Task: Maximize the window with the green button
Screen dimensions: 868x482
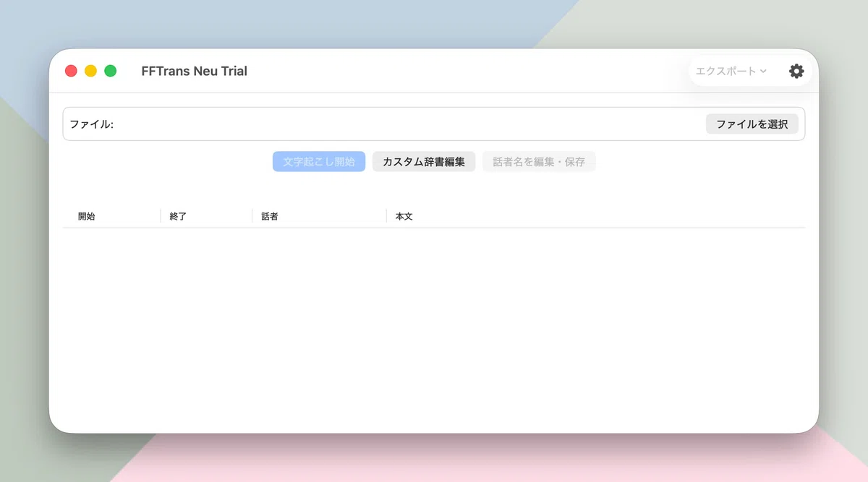Action: coord(110,71)
